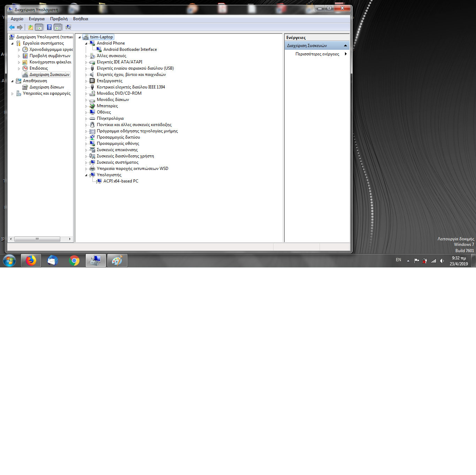Screen dimensions: 476x475
Task: Open the Προβολή menu
Action: pyautogui.click(x=59, y=19)
